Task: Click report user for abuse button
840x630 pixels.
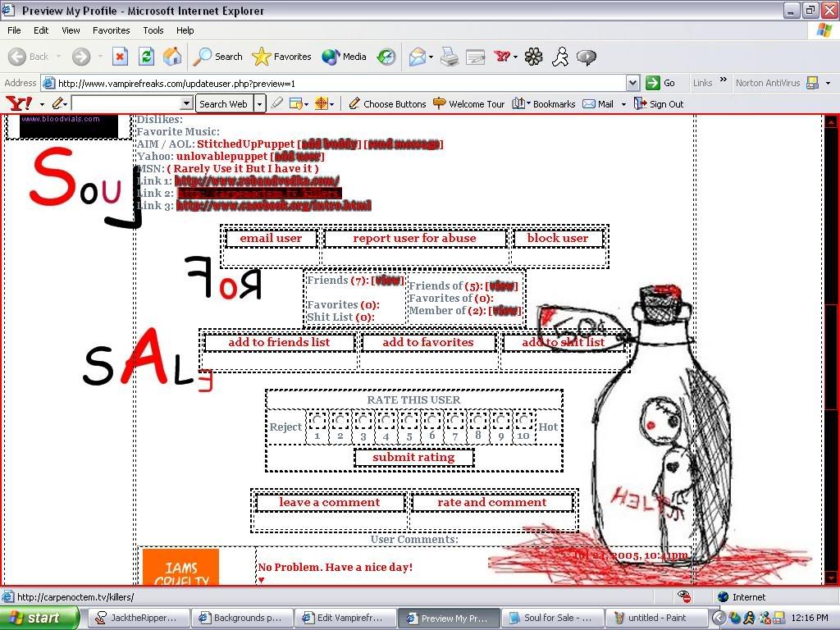Action: pyautogui.click(x=414, y=239)
